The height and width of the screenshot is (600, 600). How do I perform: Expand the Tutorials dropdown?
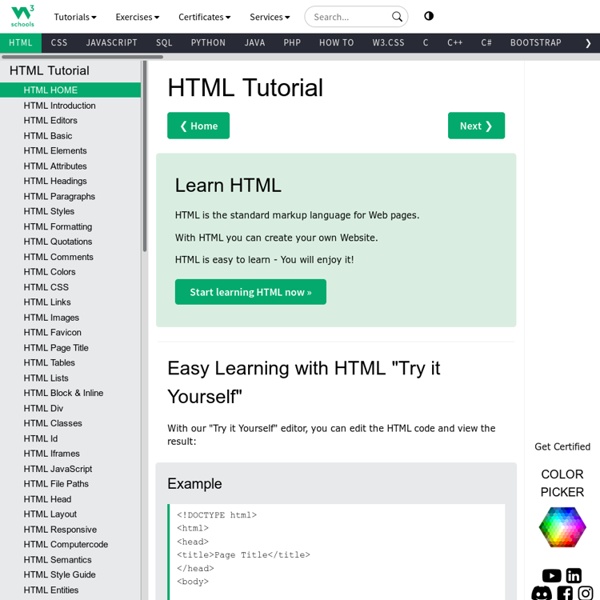pos(75,17)
